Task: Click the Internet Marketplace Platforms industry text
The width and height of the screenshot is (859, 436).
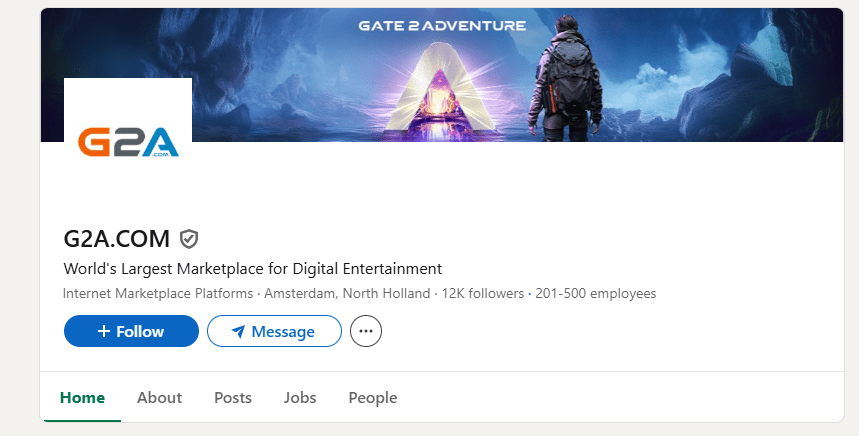Action: (159, 294)
